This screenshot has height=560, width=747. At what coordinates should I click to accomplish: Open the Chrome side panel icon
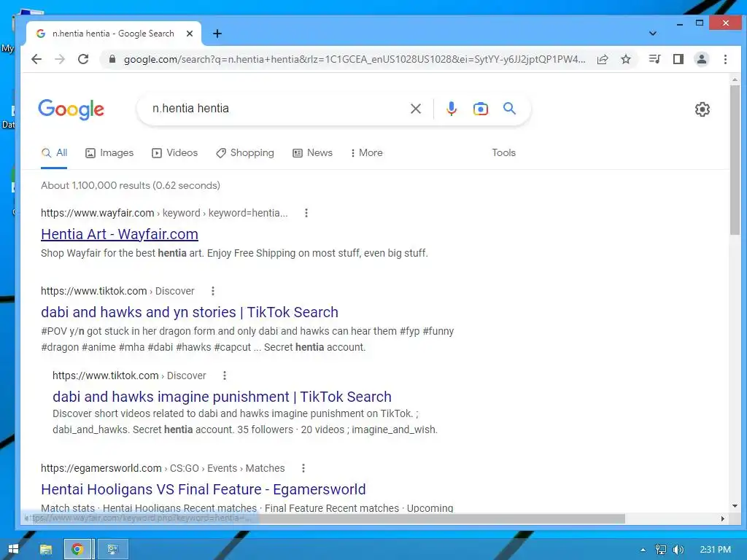[678, 59]
